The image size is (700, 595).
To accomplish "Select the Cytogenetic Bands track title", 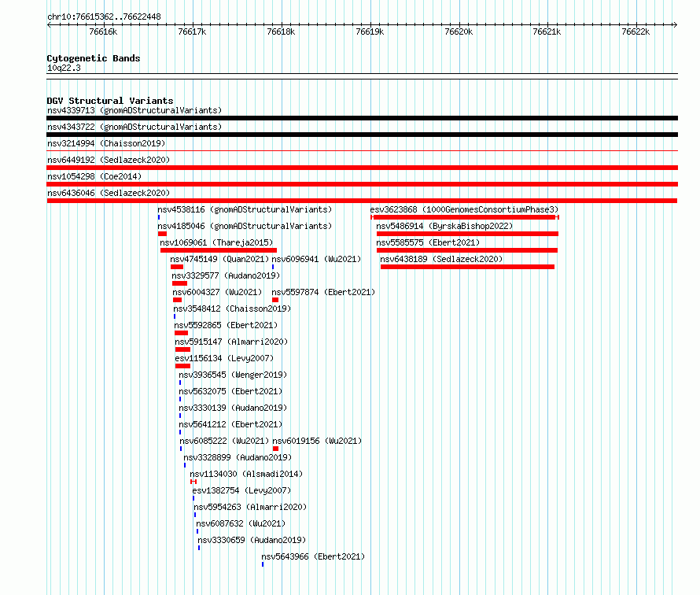I will [94, 58].
